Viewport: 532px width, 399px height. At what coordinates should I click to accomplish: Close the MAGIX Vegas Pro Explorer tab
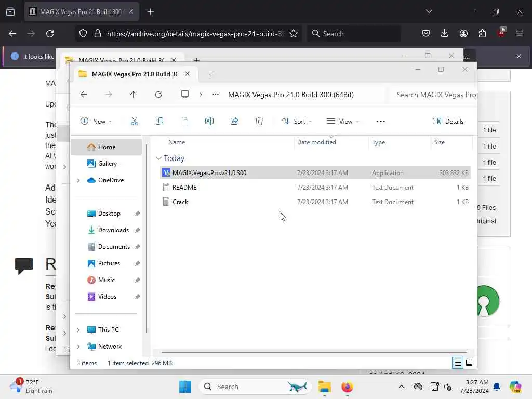click(x=187, y=74)
